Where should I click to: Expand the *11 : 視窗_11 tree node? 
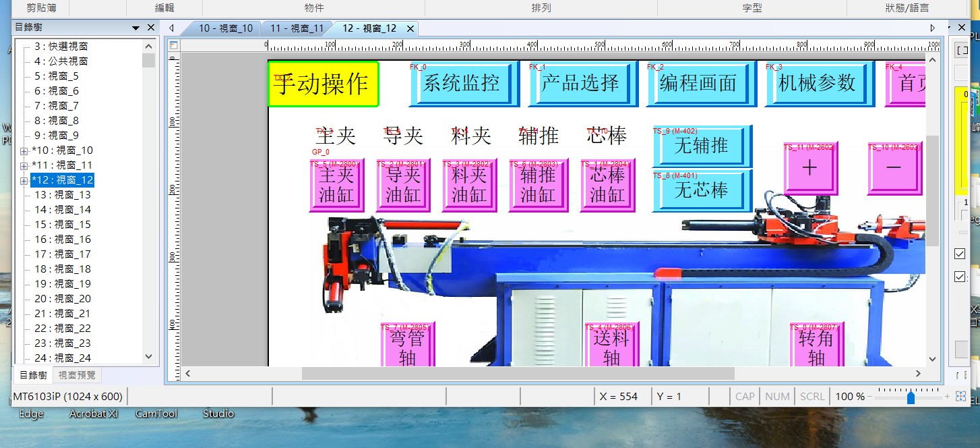point(24,165)
